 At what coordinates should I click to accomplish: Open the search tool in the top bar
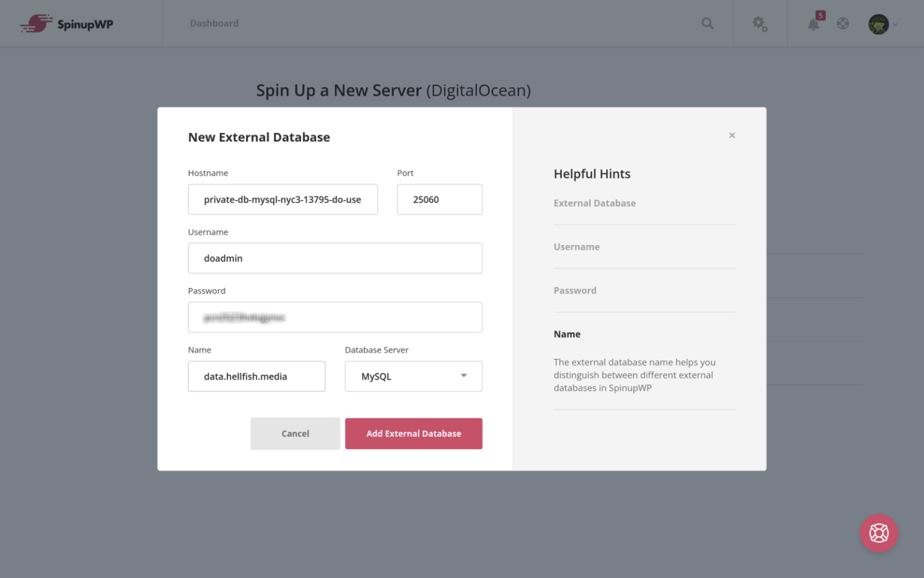pos(707,23)
